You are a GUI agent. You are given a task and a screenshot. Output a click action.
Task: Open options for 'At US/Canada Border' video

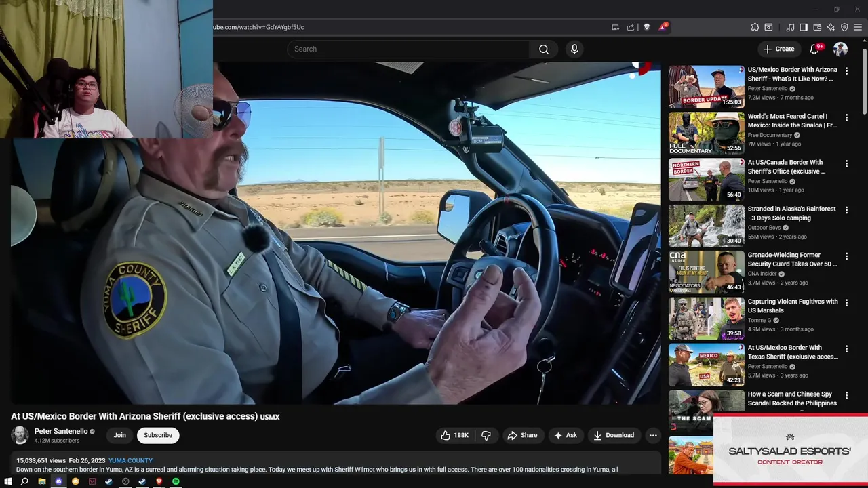(846, 163)
